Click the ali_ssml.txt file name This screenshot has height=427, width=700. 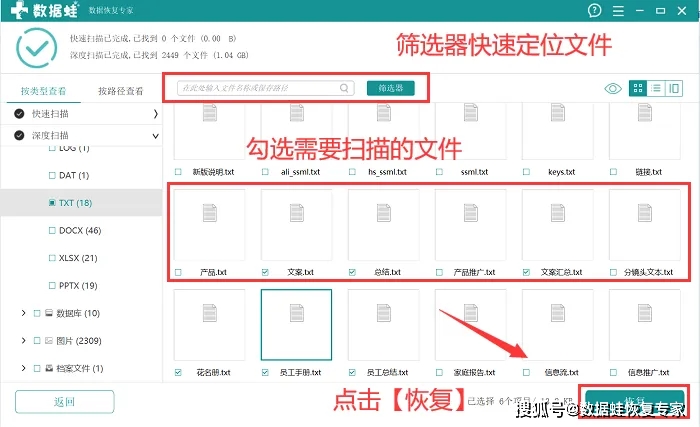(x=300, y=172)
